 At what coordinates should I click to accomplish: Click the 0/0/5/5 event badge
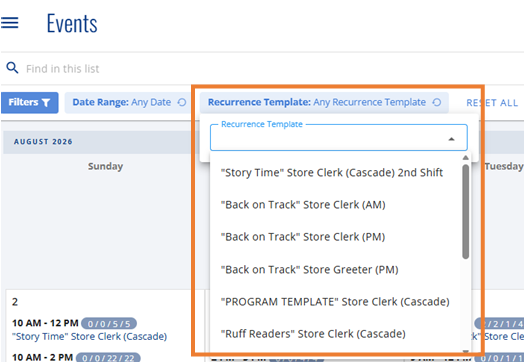pos(109,324)
